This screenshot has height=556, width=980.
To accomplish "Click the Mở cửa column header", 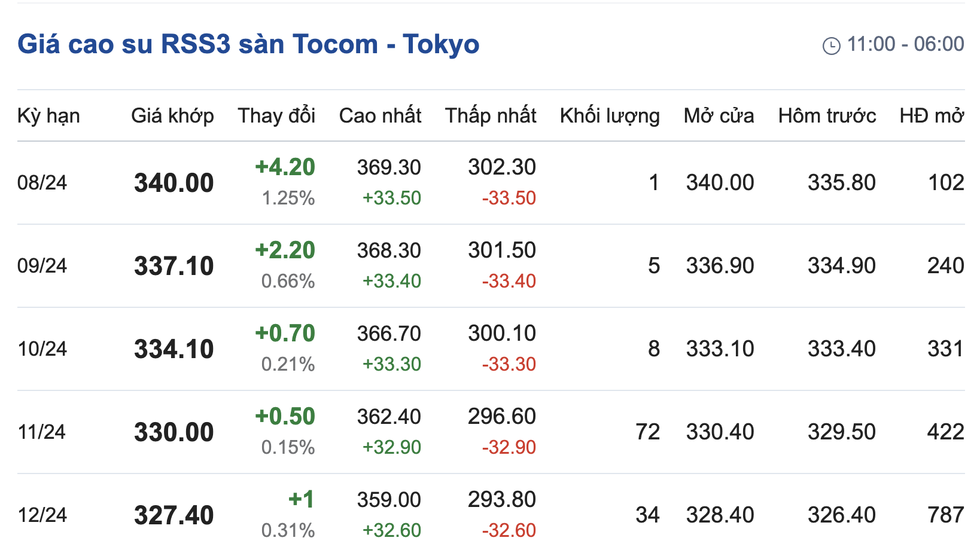I will click(x=719, y=115).
